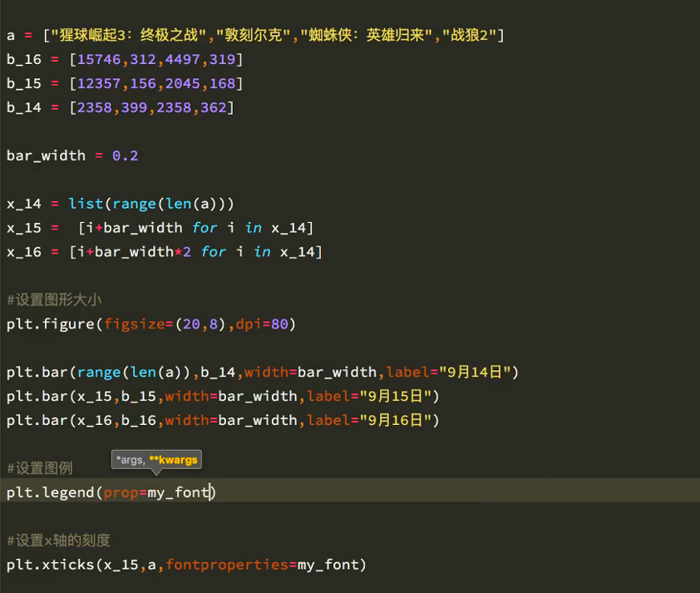Click the plt.bar call using x_16
The image size is (700, 593).
tap(223, 420)
